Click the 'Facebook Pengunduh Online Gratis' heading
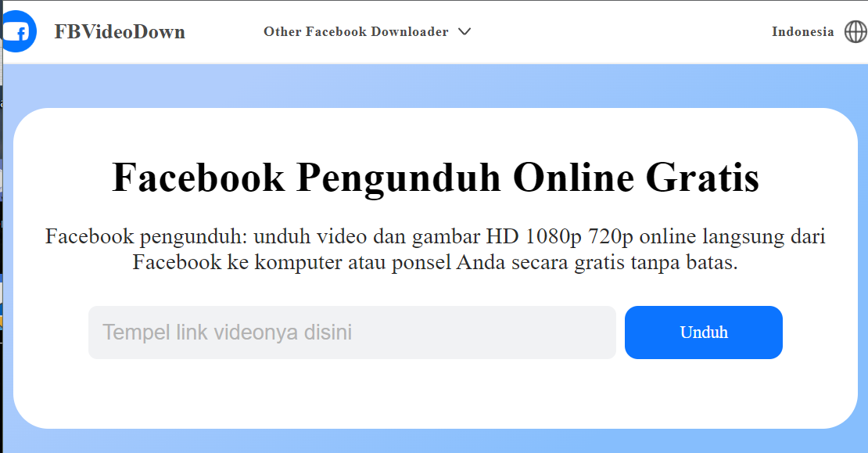The width and height of the screenshot is (868, 453). 436,177
